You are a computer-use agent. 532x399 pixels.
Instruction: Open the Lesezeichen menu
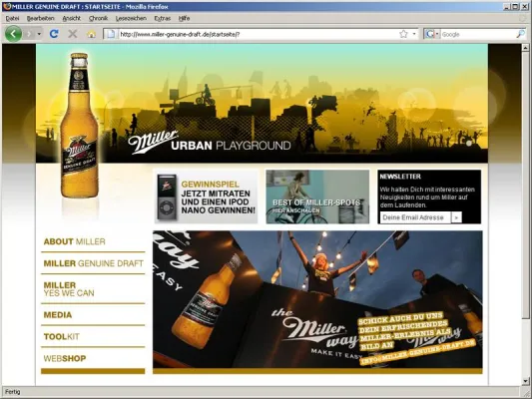pyautogui.click(x=131, y=18)
